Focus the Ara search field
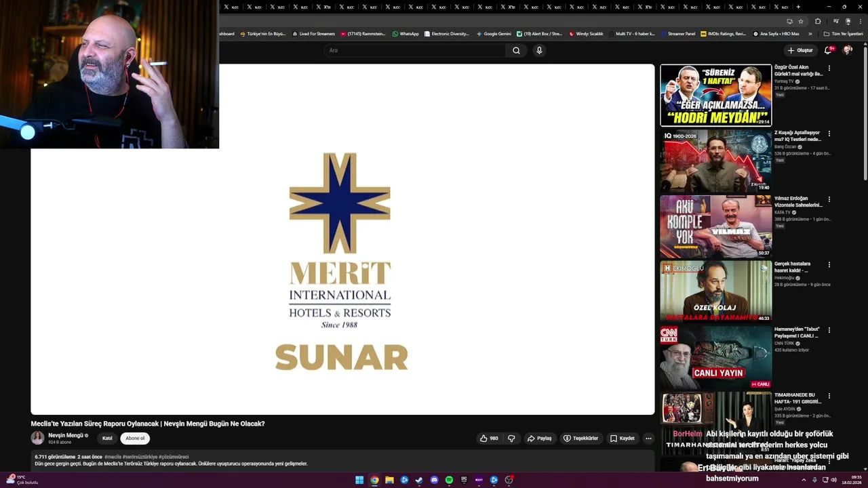The image size is (868, 488). tap(415, 50)
